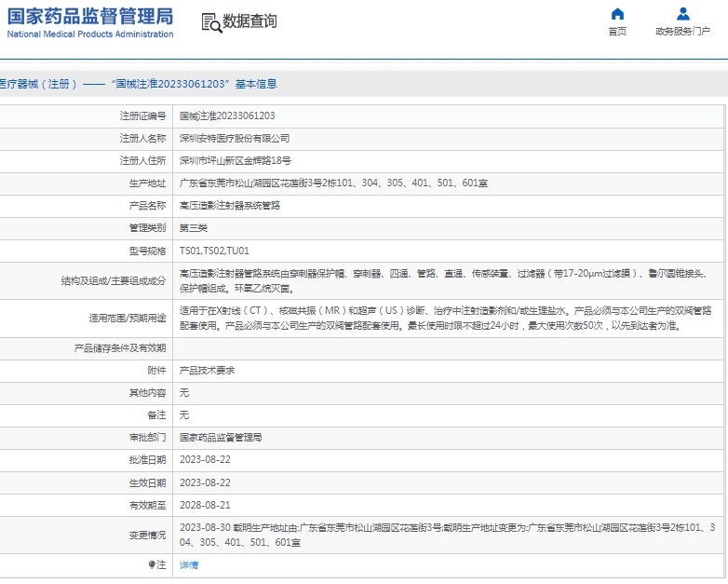Click the 生效日期 field label
Image resolution: width=728 pixels, height=584 pixels.
(147, 482)
